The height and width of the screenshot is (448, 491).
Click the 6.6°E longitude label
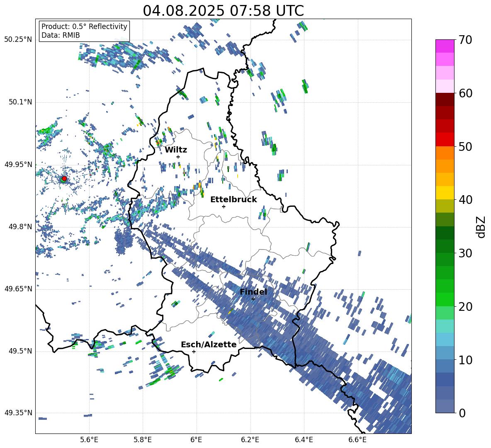(357, 440)
